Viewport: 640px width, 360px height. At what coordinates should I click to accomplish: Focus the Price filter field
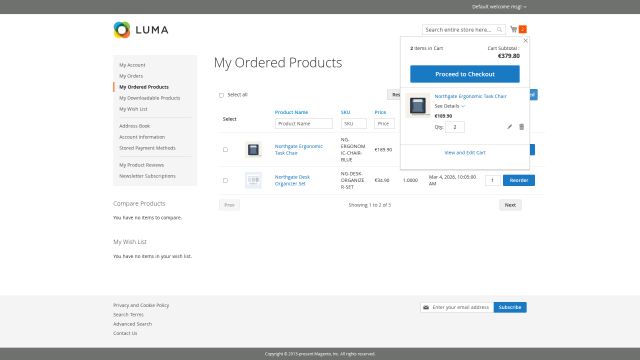384,124
